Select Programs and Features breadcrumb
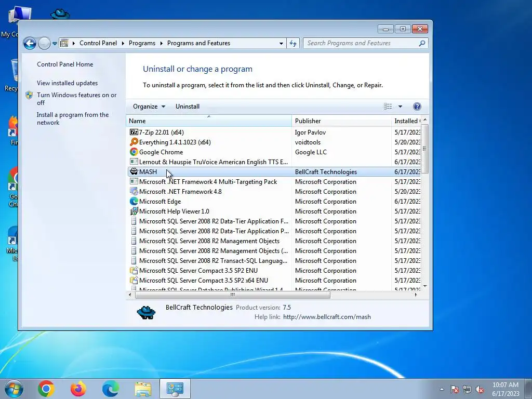 (198, 43)
